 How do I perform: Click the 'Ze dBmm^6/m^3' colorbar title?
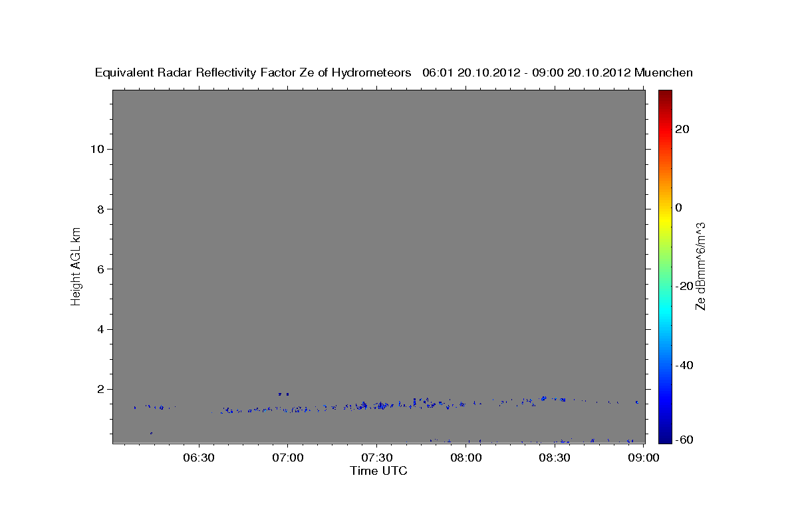pos(700,266)
